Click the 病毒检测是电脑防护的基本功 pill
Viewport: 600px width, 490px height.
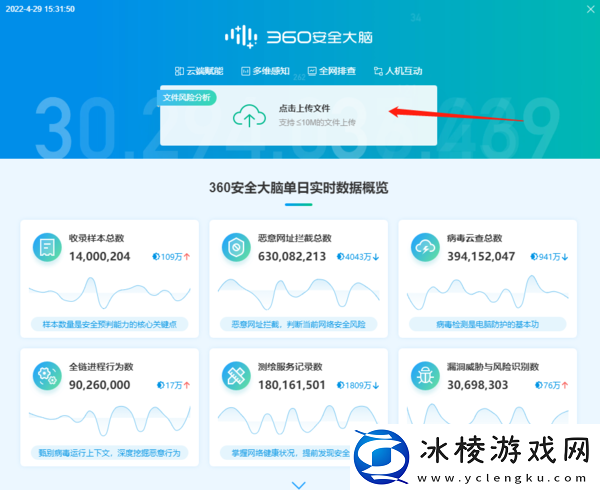coord(488,324)
